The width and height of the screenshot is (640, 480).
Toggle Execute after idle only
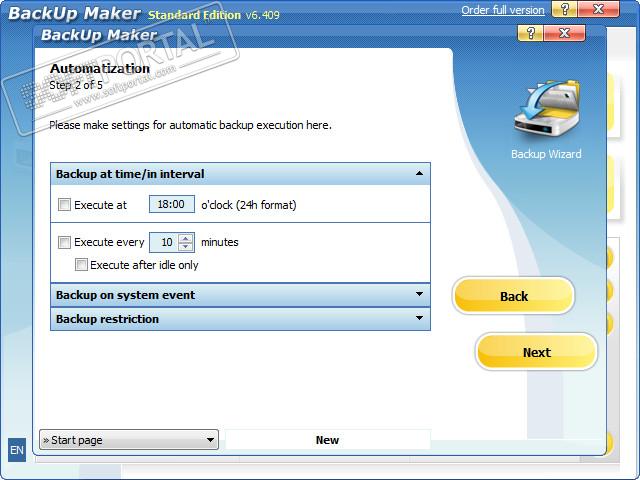tap(81, 265)
